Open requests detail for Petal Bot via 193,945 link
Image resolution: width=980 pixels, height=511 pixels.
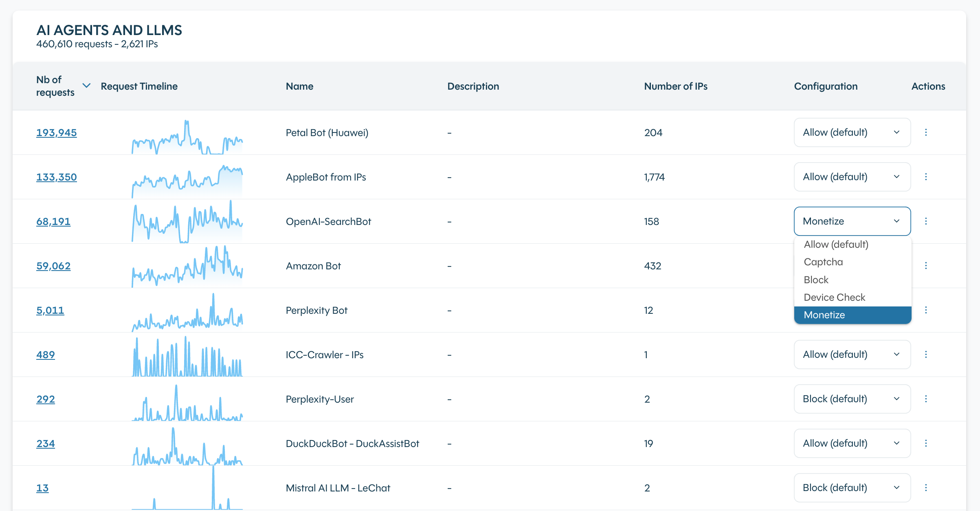pos(56,132)
